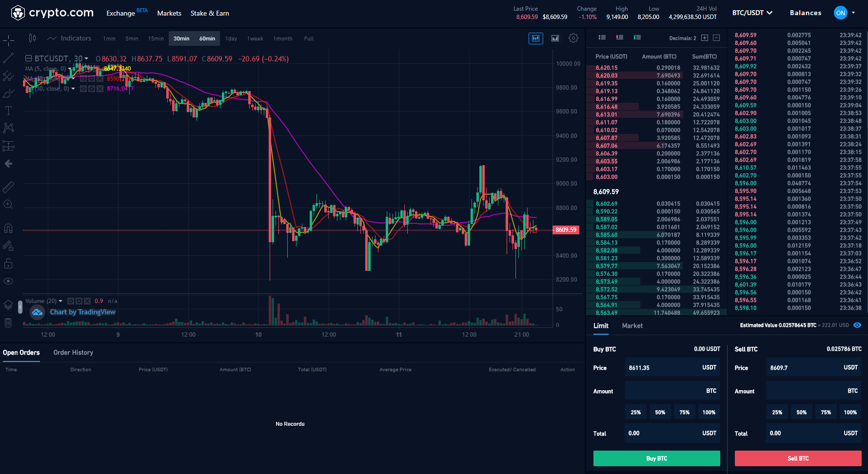Image resolution: width=868 pixels, height=474 pixels.
Task: Open the object tree layers icon
Action: pos(8,305)
